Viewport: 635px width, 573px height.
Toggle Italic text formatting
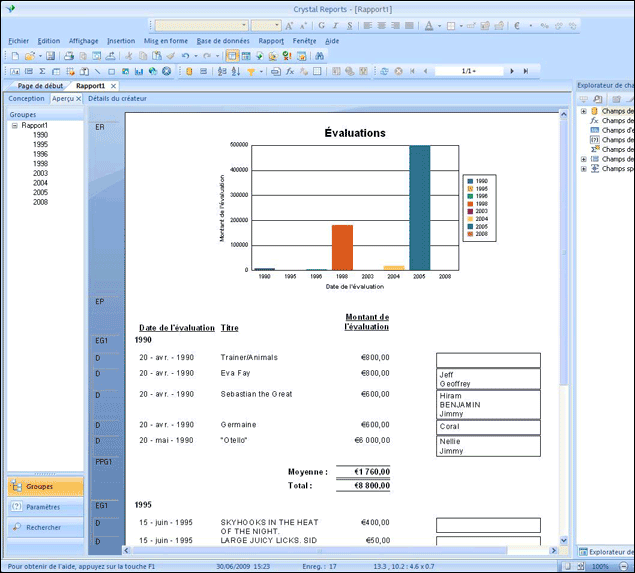tap(335, 25)
